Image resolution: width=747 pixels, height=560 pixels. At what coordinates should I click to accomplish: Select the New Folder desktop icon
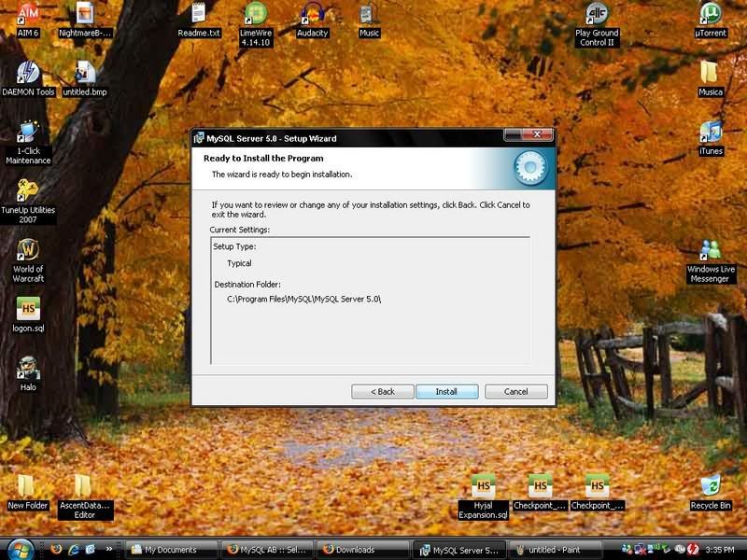pyautogui.click(x=28, y=492)
